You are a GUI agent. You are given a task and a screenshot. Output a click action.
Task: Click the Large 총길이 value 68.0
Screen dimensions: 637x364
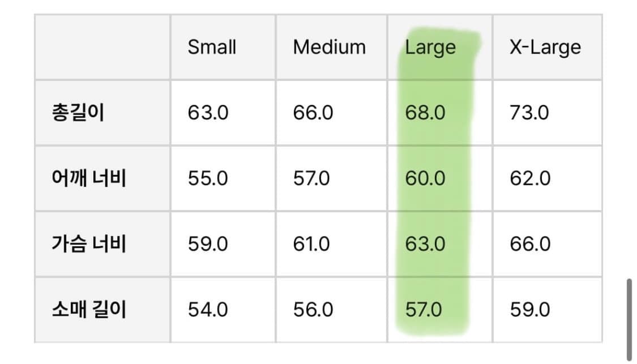(x=425, y=113)
